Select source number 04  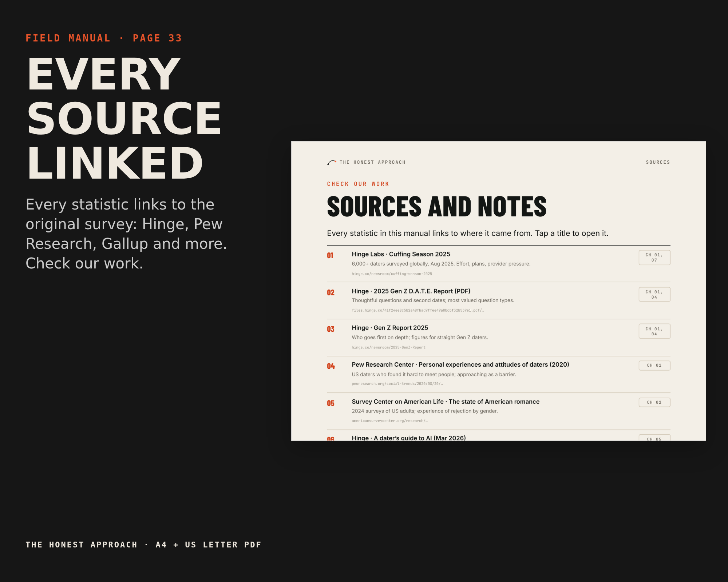pyautogui.click(x=331, y=366)
